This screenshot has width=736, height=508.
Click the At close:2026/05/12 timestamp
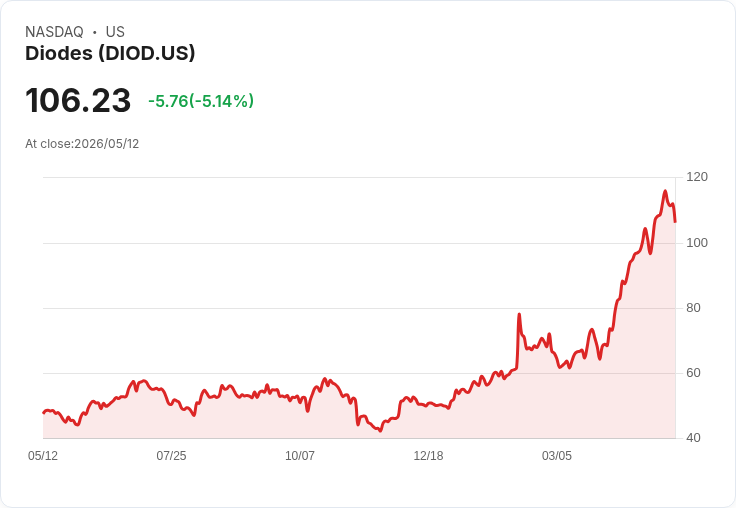pyautogui.click(x=82, y=144)
